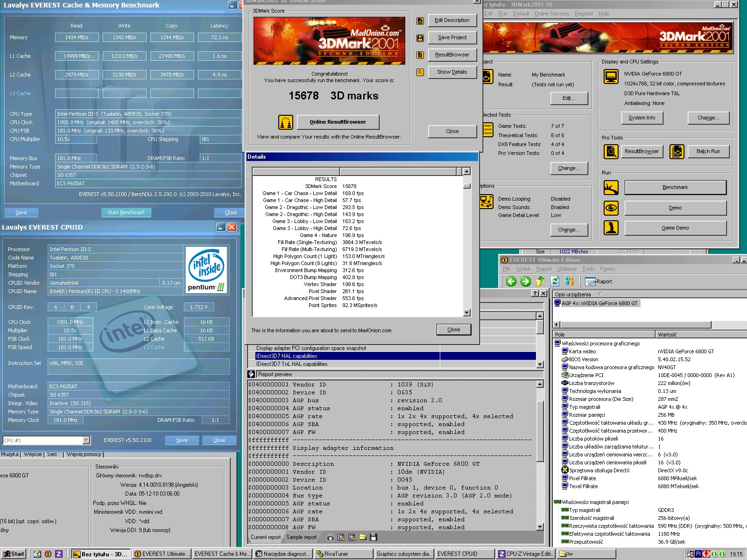The height and width of the screenshot is (560, 747).
Task: Click the Options loop icon in 3DMark2001
Action: tap(486, 202)
